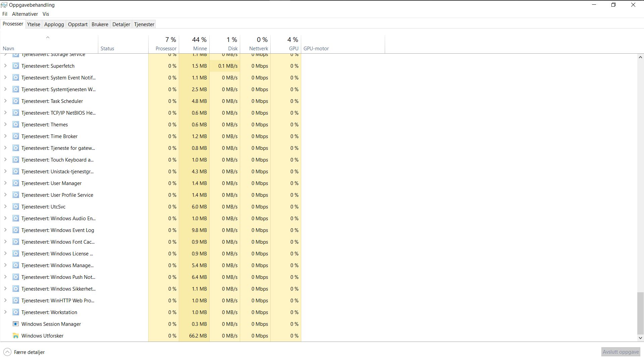Click the vertical scrollbar thumb
This screenshot has height=362, width=644.
point(640,313)
